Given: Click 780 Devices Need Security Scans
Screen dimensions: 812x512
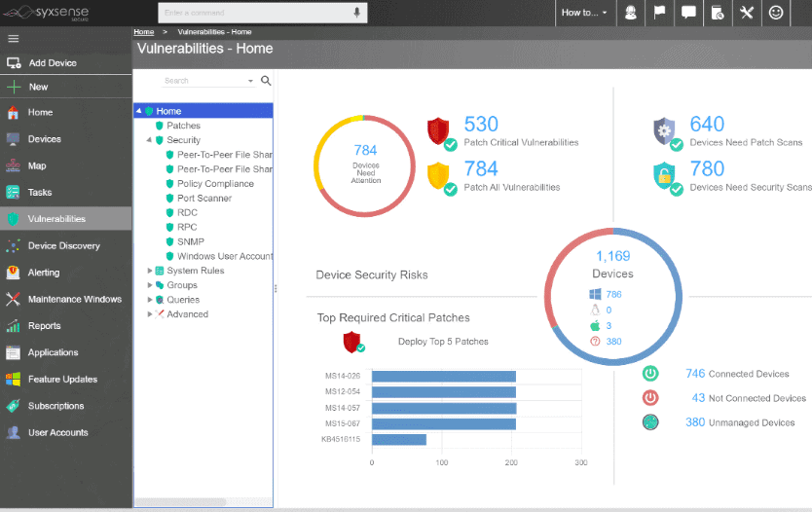Looking at the screenshot, I should coord(751,175).
